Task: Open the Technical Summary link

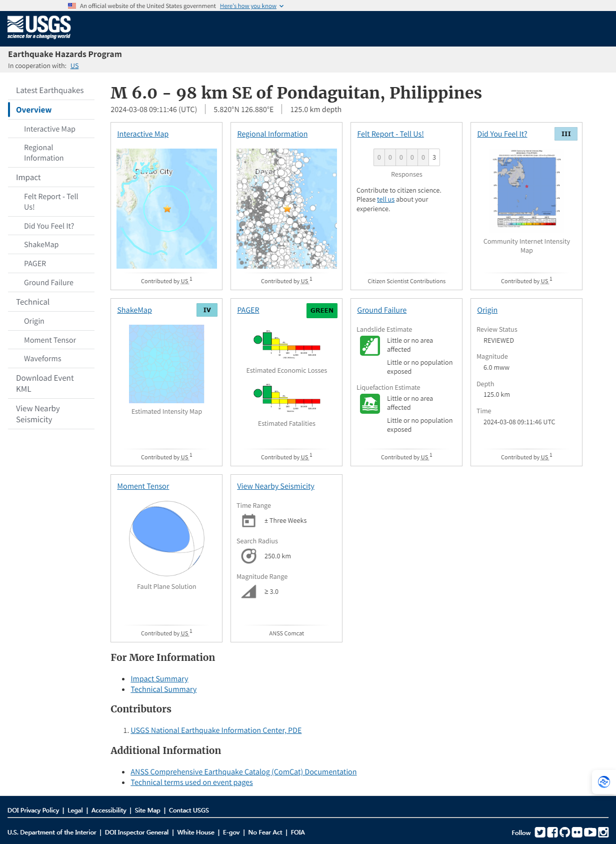Action: (163, 689)
